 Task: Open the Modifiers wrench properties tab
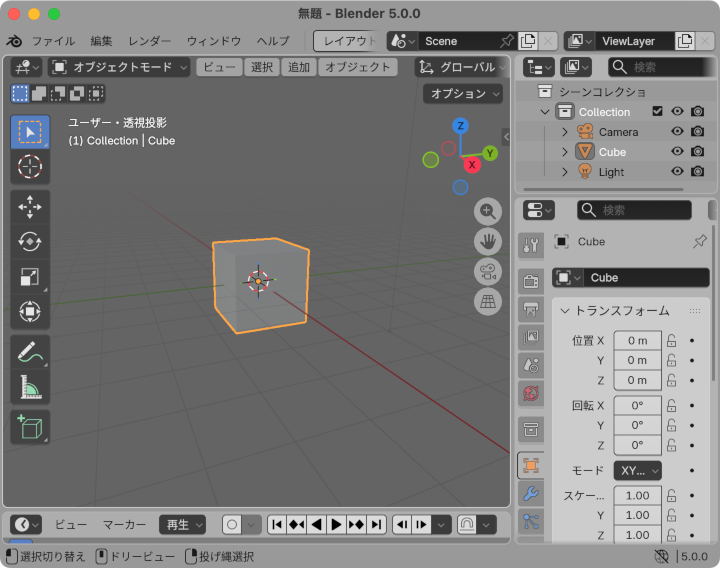click(x=531, y=494)
